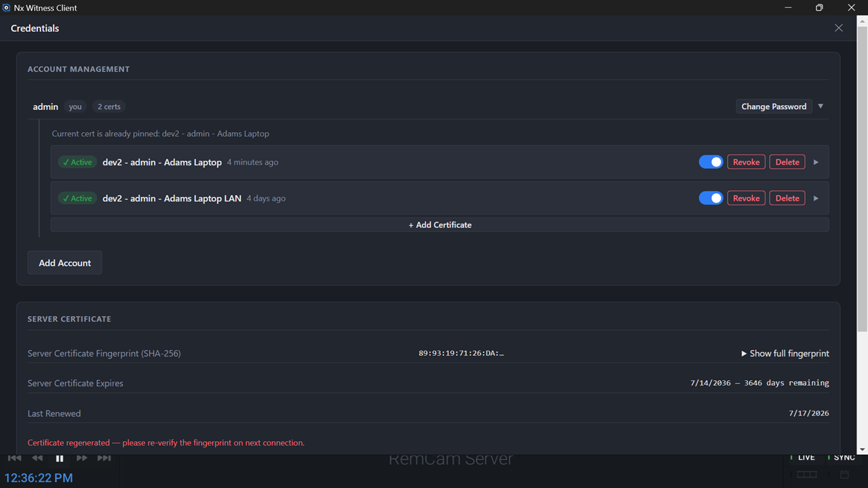This screenshot has height=488, width=868.
Task: Click the Add Account button
Action: [64, 263]
